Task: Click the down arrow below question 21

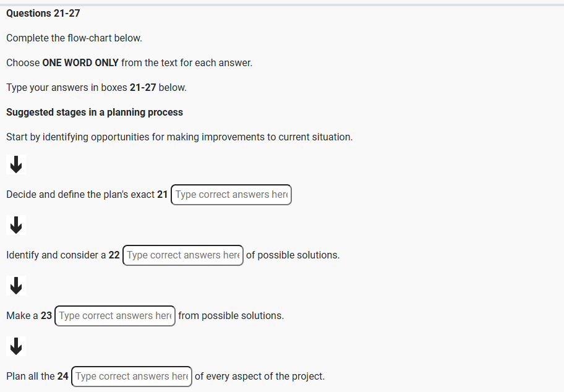Action: tap(17, 225)
